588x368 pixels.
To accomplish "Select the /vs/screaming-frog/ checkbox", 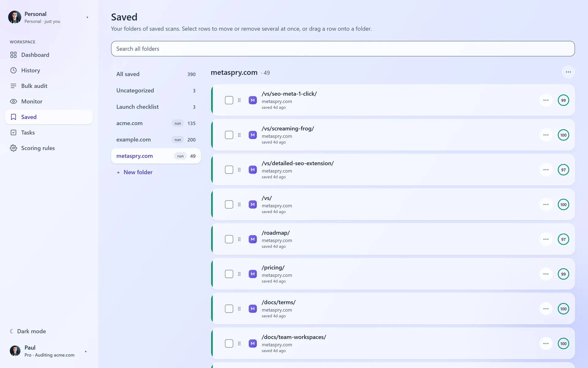I will pos(229,135).
